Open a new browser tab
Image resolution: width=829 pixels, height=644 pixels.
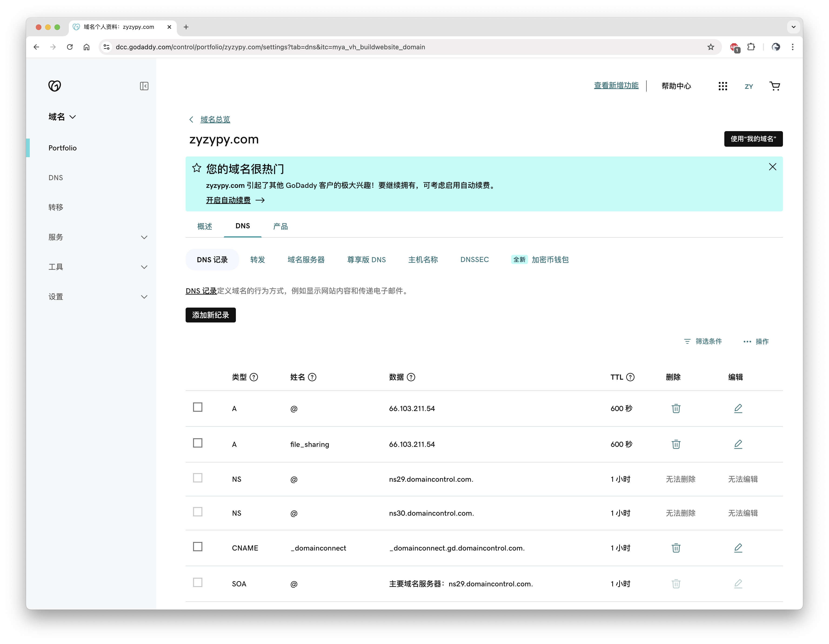click(186, 27)
